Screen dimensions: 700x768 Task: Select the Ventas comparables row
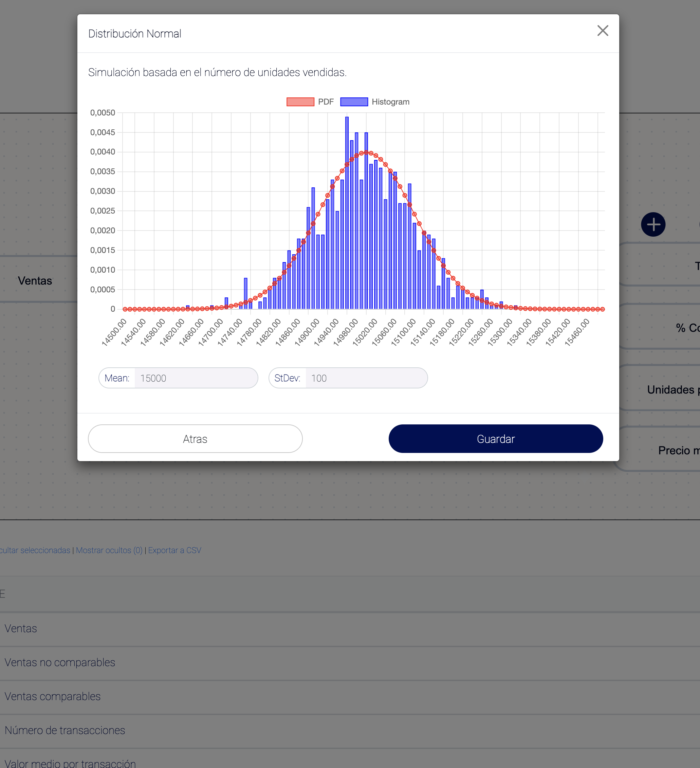tap(350, 697)
